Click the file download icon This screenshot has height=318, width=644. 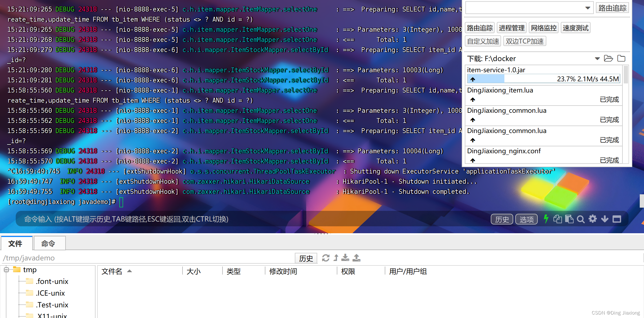coord(345,258)
